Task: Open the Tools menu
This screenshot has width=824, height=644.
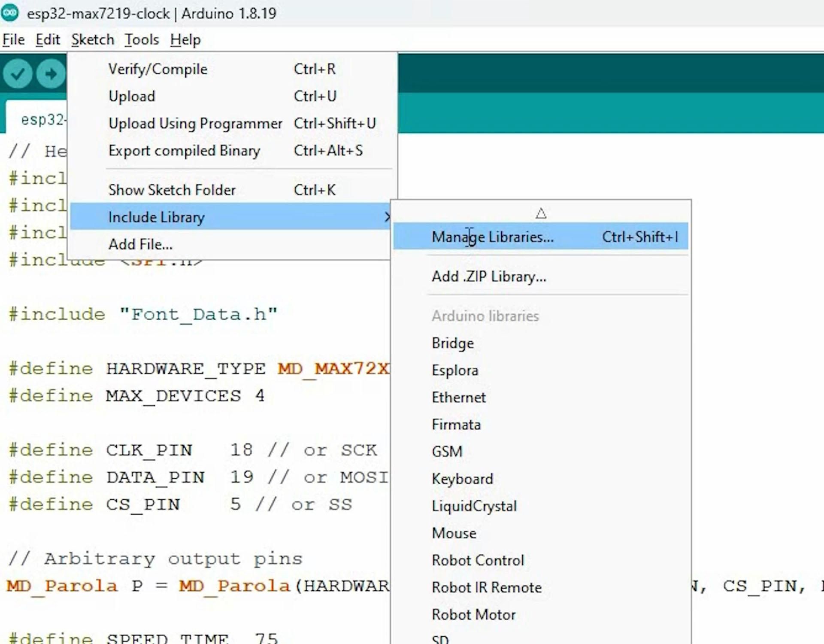Action: point(142,40)
